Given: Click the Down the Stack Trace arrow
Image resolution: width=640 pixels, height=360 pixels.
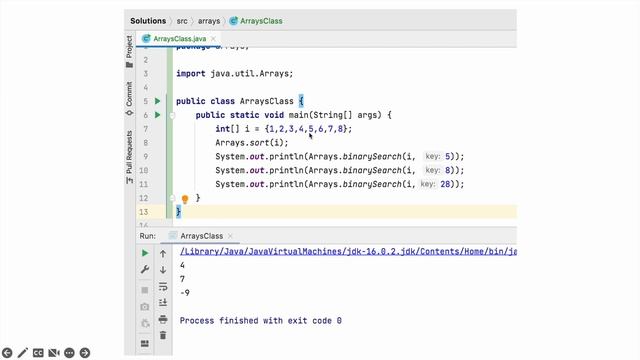Looking at the screenshot, I should tap(163, 270).
